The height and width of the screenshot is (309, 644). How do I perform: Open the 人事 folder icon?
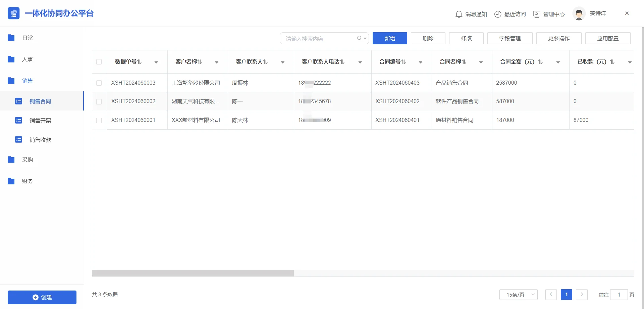point(11,59)
